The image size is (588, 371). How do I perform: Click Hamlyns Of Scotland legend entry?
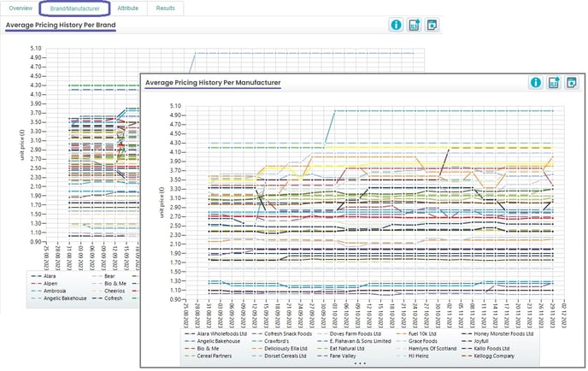(426, 349)
